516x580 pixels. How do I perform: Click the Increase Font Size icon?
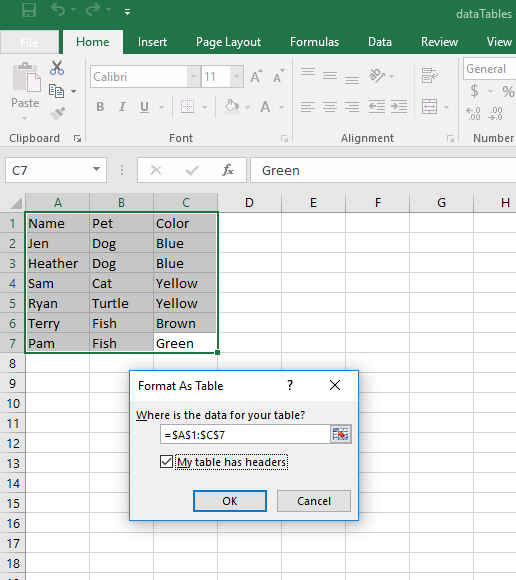[256, 76]
